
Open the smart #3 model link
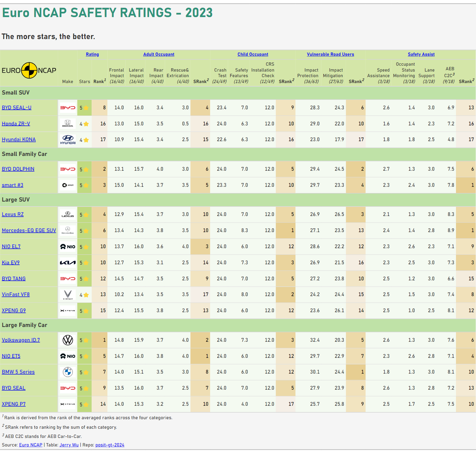[12, 185]
